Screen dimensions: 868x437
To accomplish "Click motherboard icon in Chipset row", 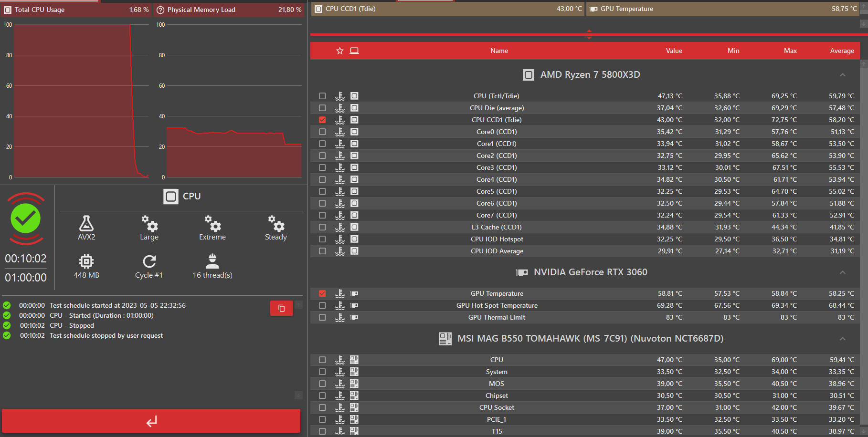I will coord(354,395).
